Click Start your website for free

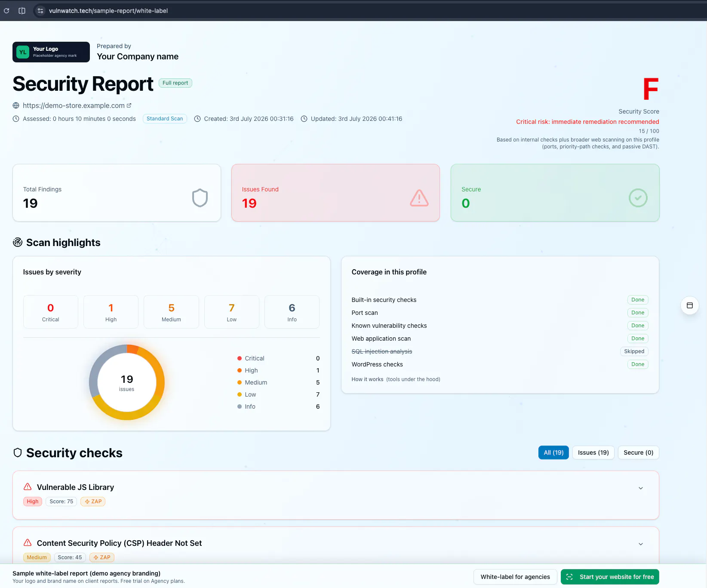pos(610,577)
